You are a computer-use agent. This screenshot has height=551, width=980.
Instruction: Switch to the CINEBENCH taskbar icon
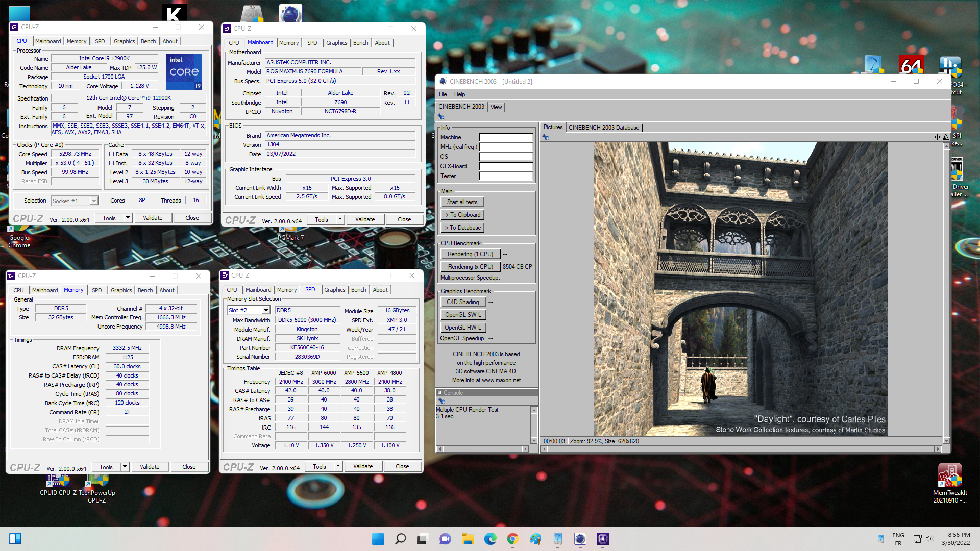[580, 539]
